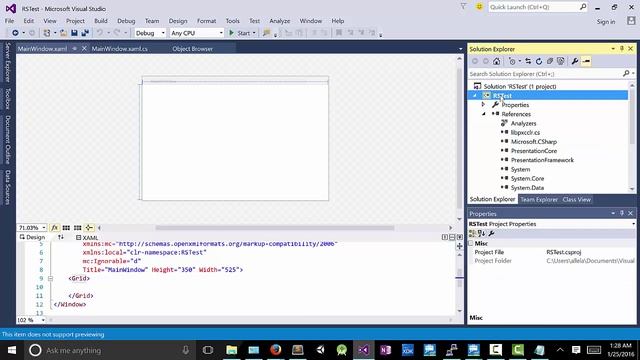Select the Design view button

[x=32, y=237]
